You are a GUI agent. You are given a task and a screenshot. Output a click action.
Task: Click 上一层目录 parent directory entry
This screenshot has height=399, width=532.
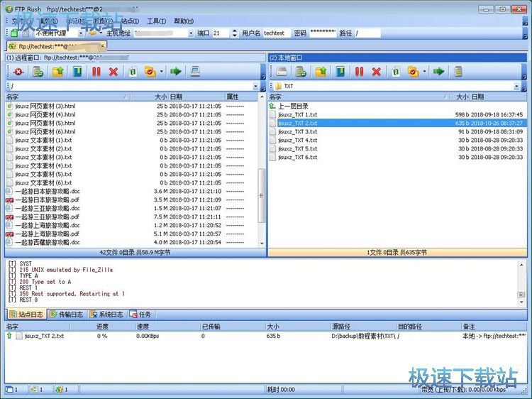click(293, 106)
